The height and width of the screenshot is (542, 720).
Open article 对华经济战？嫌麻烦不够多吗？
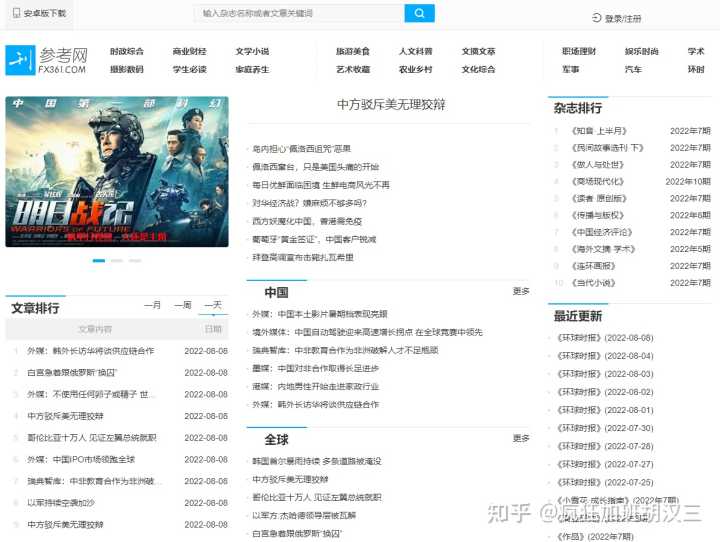tap(309, 203)
